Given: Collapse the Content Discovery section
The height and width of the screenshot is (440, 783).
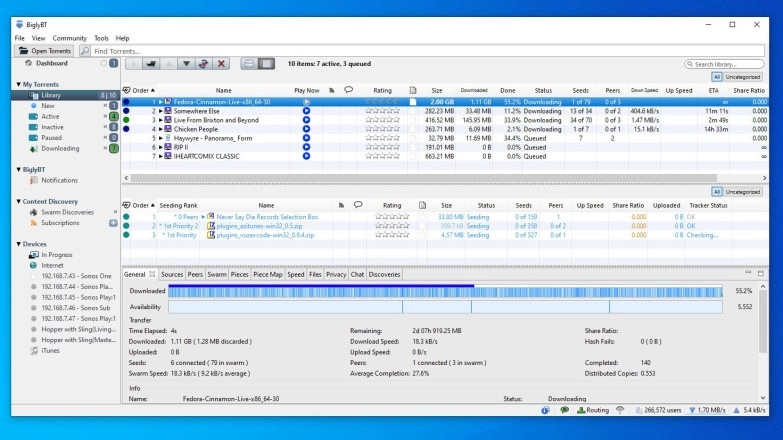Looking at the screenshot, I should tap(18, 201).
